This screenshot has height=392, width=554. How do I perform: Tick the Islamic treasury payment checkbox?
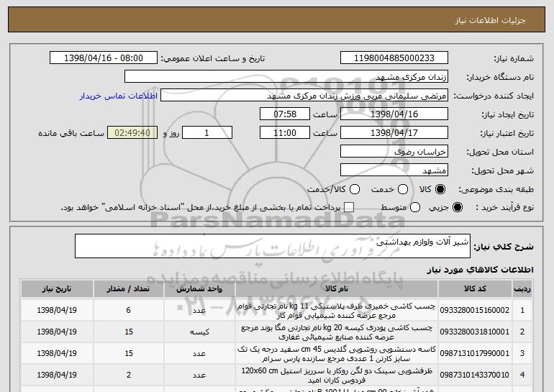tap(349, 208)
